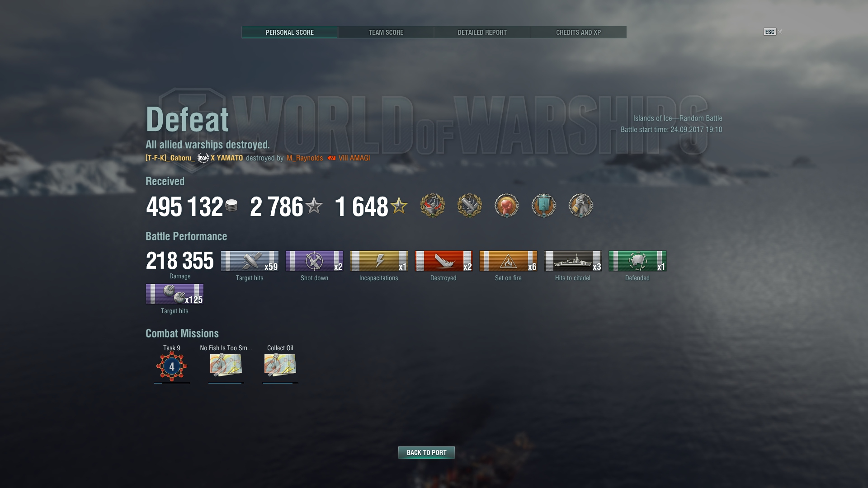The image size is (868, 488).
Task: Click the x125 secondary Target hits ribbon
Action: pos(175,294)
